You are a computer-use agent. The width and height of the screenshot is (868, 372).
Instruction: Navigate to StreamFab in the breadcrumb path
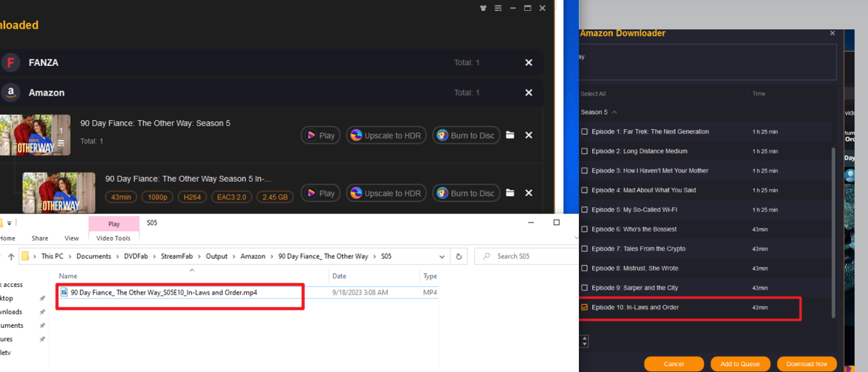click(177, 256)
